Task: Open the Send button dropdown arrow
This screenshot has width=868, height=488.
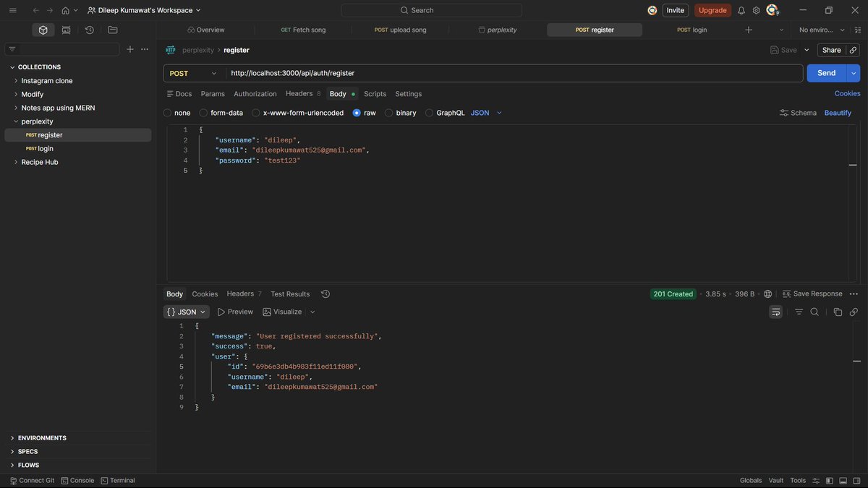Action: tap(854, 73)
